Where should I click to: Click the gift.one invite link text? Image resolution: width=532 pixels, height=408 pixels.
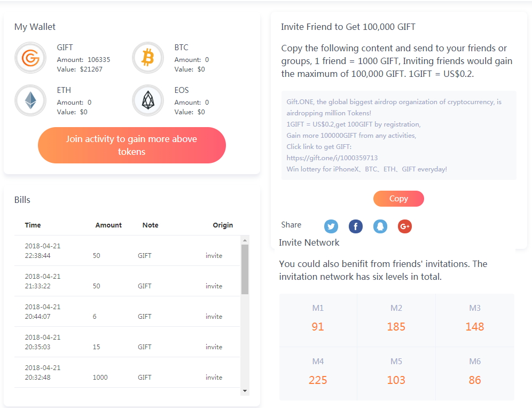click(332, 158)
